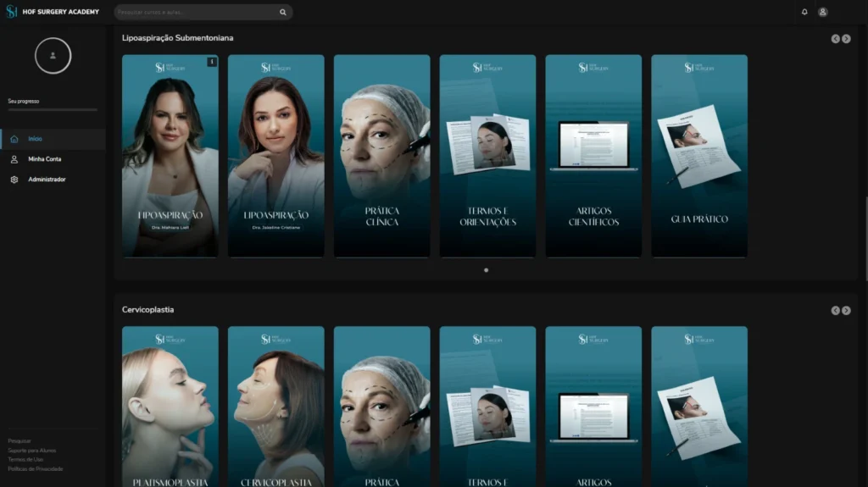The height and width of the screenshot is (487, 868).
Task: Click the person icon beside Minha Conta
Action: pyautogui.click(x=14, y=159)
